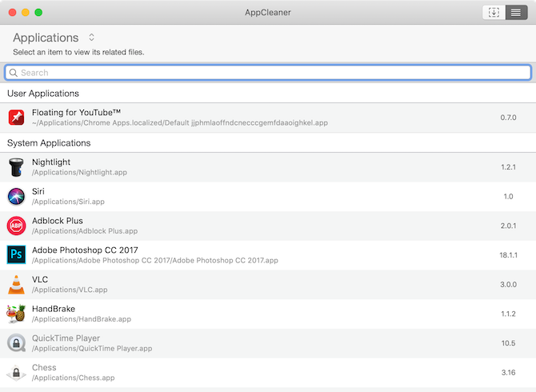Click the Siri version number 1.0

click(508, 197)
